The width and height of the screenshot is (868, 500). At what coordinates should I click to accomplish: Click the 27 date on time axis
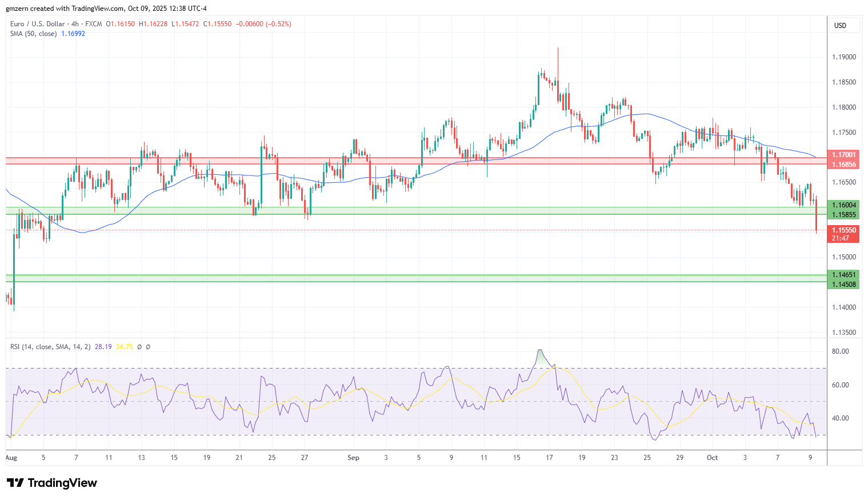pyautogui.click(x=305, y=458)
